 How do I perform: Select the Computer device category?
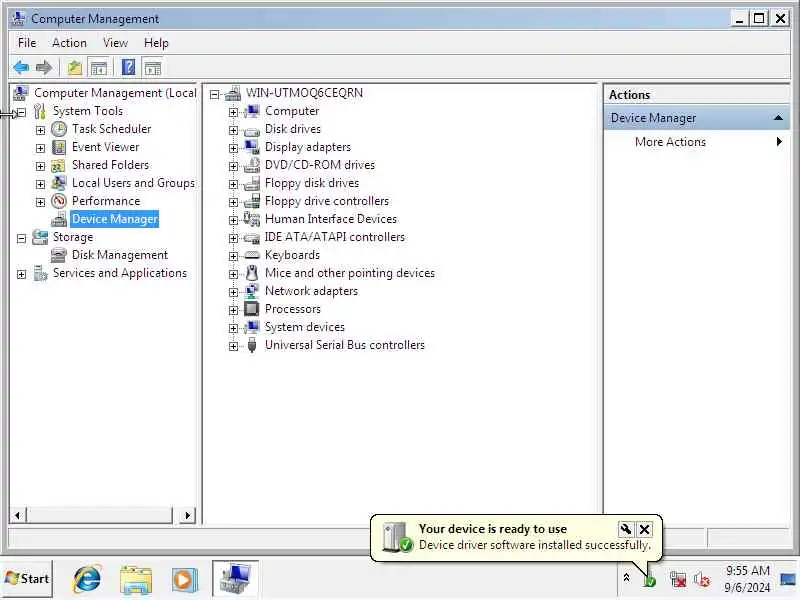[x=292, y=111]
